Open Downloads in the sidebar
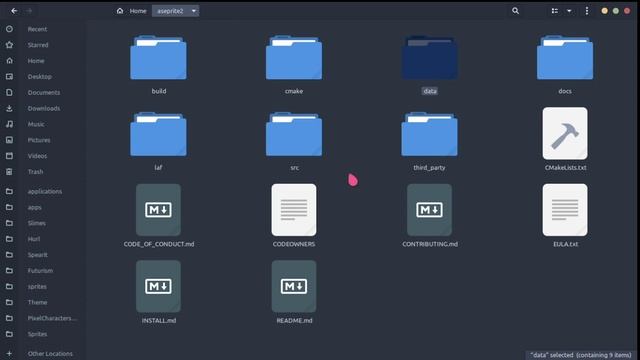Image resolution: width=640 pixels, height=360 pixels. [44, 109]
